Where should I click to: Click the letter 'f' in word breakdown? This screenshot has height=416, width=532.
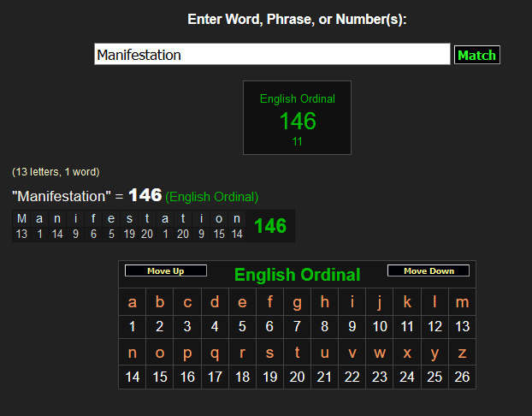pos(93,218)
